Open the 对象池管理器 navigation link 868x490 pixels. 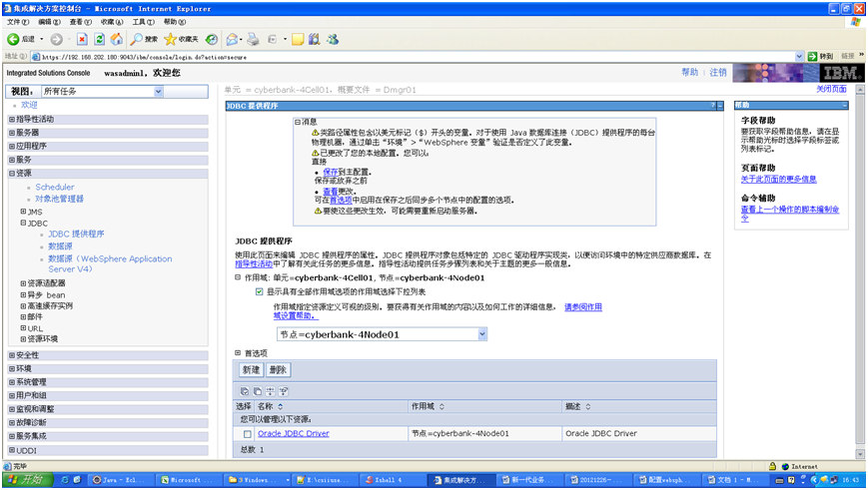[x=60, y=200]
